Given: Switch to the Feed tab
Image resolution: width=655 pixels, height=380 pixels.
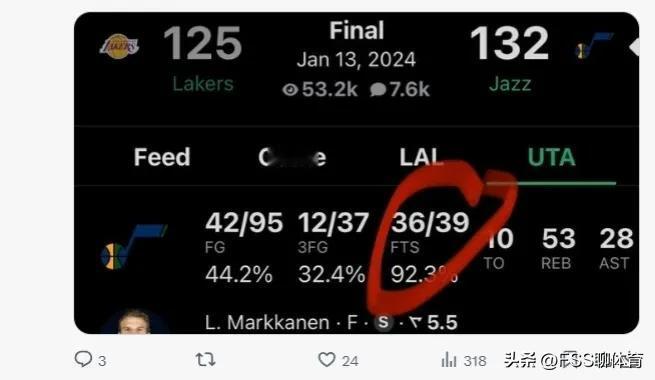Looking at the screenshot, I should point(162,157).
